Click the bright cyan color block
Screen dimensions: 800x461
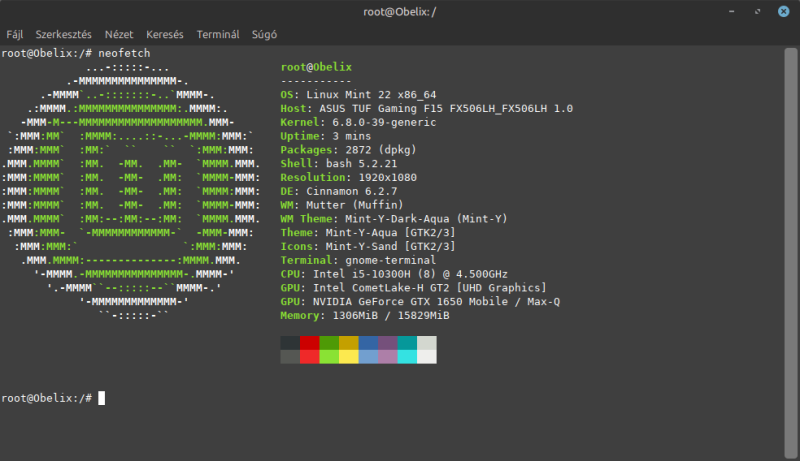click(x=407, y=356)
